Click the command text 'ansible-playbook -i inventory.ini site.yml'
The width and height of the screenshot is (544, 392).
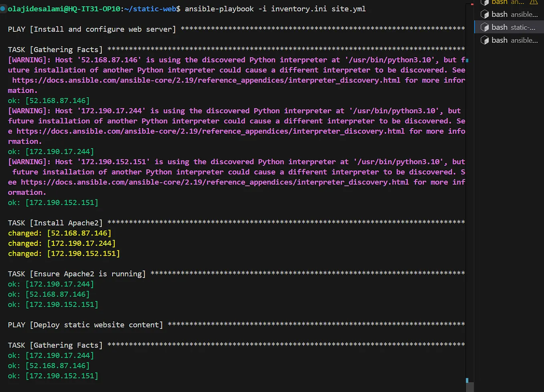tap(275, 9)
